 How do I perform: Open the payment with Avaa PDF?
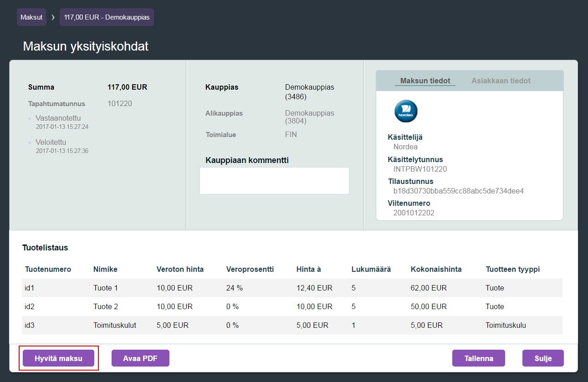tap(140, 358)
